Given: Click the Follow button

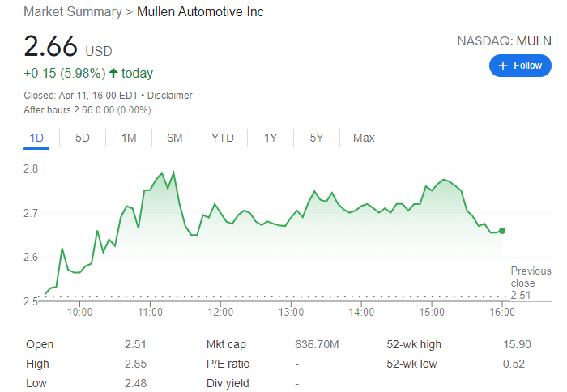Looking at the screenshot, I should click(520, 66).
